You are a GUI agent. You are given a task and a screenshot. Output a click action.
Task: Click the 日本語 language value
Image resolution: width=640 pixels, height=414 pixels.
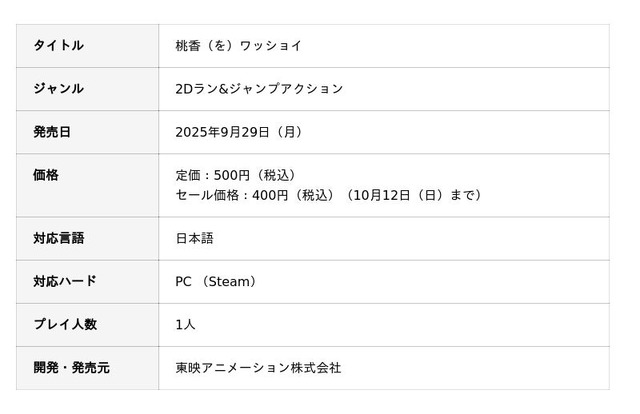pos(194,238)
